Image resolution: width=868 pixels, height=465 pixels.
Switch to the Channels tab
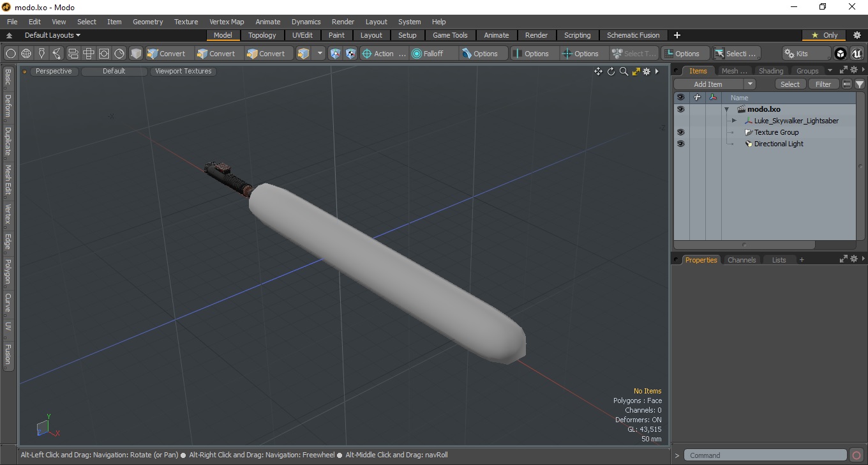[x=742, y=260]
